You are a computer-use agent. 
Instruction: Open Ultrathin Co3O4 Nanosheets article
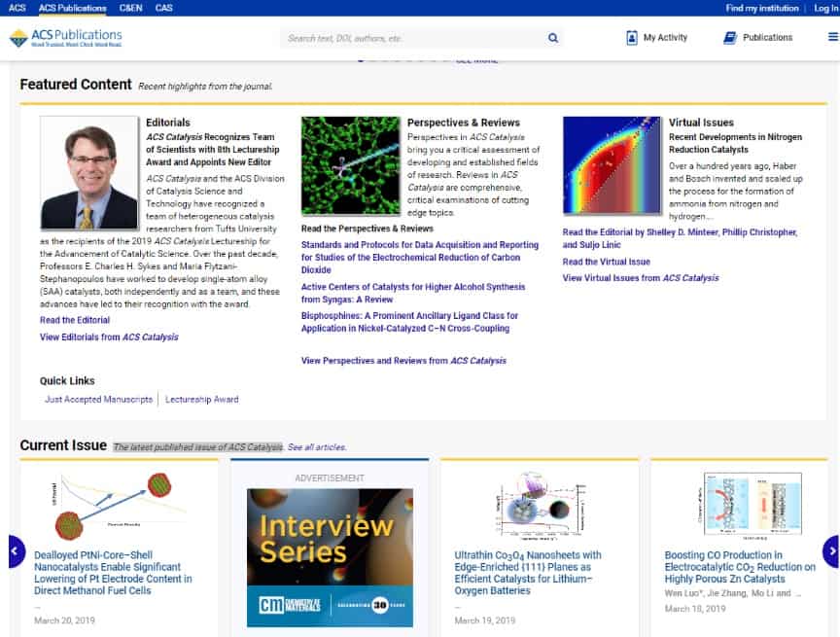[528, 573]
